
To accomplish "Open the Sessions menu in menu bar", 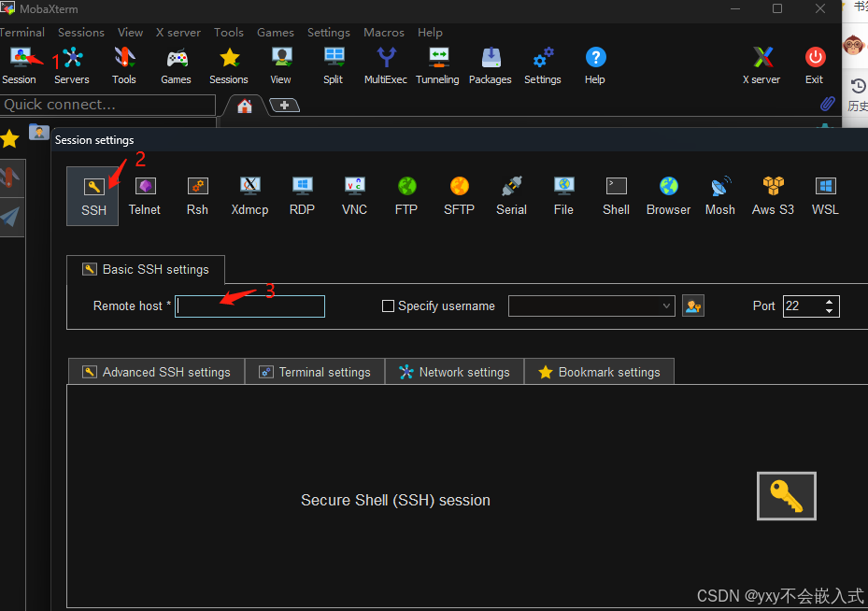I will point(81,32).
